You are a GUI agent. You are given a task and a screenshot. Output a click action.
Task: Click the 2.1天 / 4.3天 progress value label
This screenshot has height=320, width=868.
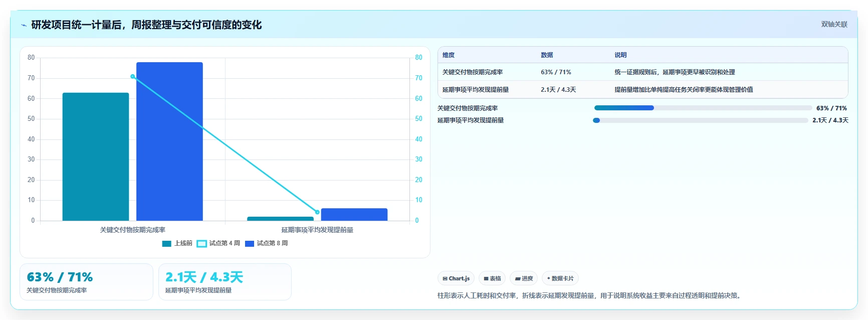[830, 120]
